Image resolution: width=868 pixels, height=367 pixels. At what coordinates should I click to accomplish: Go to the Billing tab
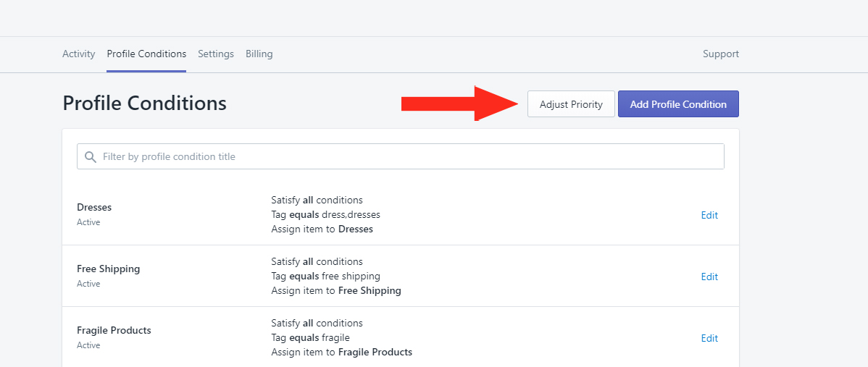click(259, 54)
